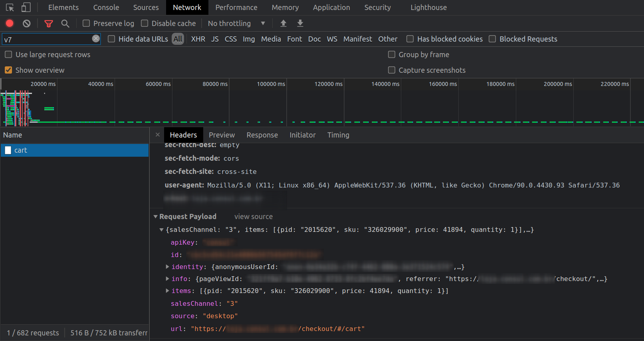Screen dimensions: 644x341
Task: Click the import HAR upload arrow icon
Action: coord(283,23)
